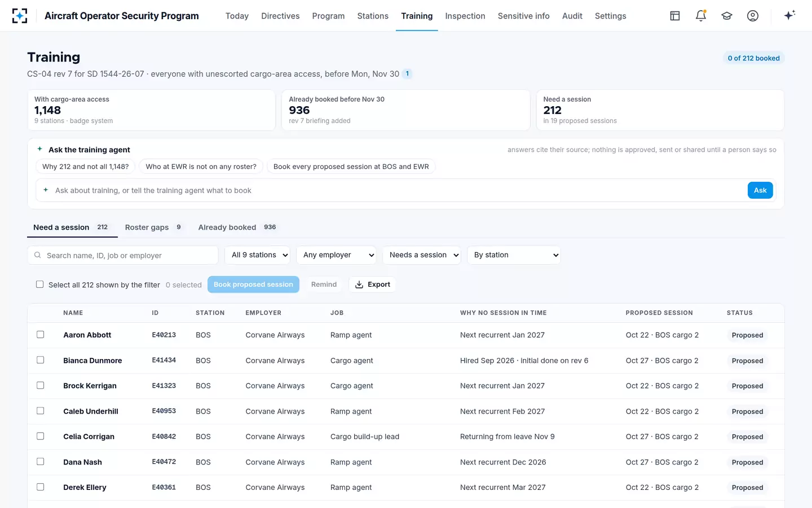This screenshot has height=508, width=812.
Task: Tick the checkbox for Caleb Underhill
Action: 41,411
